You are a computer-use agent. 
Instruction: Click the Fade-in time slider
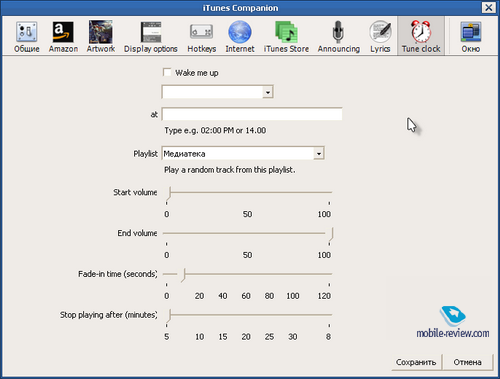(x=248, y=274)
